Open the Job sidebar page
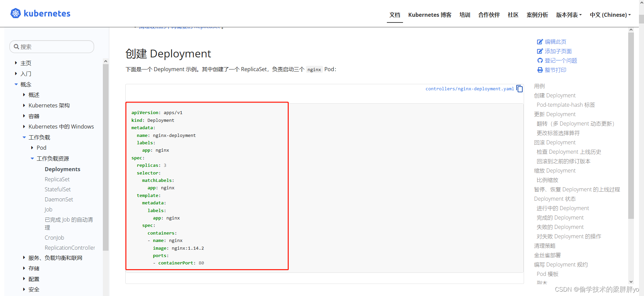Screen dimensions: 644x296 coord(48,209)
